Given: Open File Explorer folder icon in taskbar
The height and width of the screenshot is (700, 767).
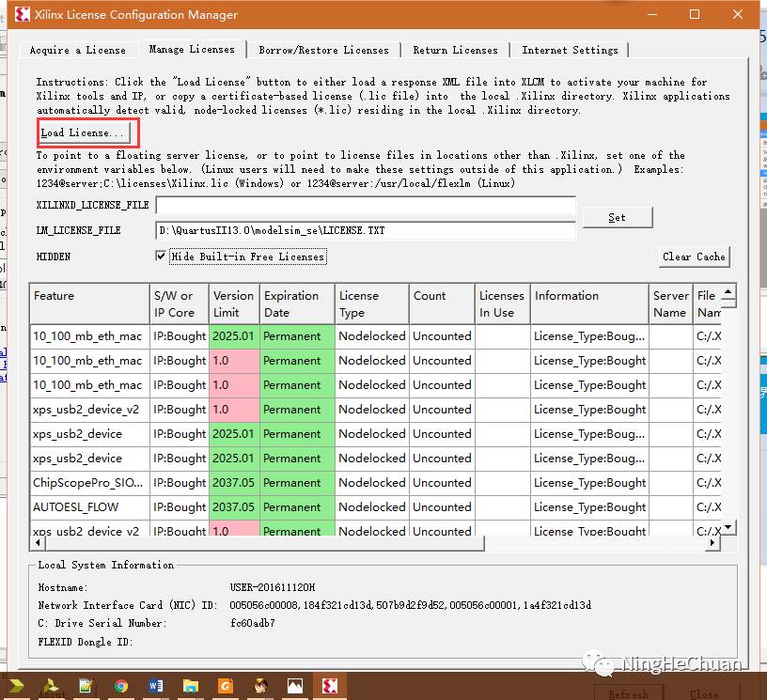Looking at the screenshot, I should tap(191, 686).
